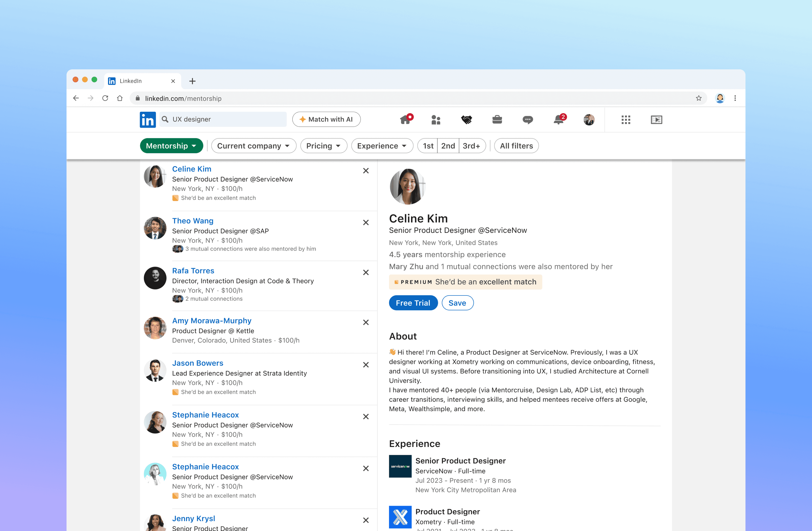Start the Free Trial

[413, 303]
